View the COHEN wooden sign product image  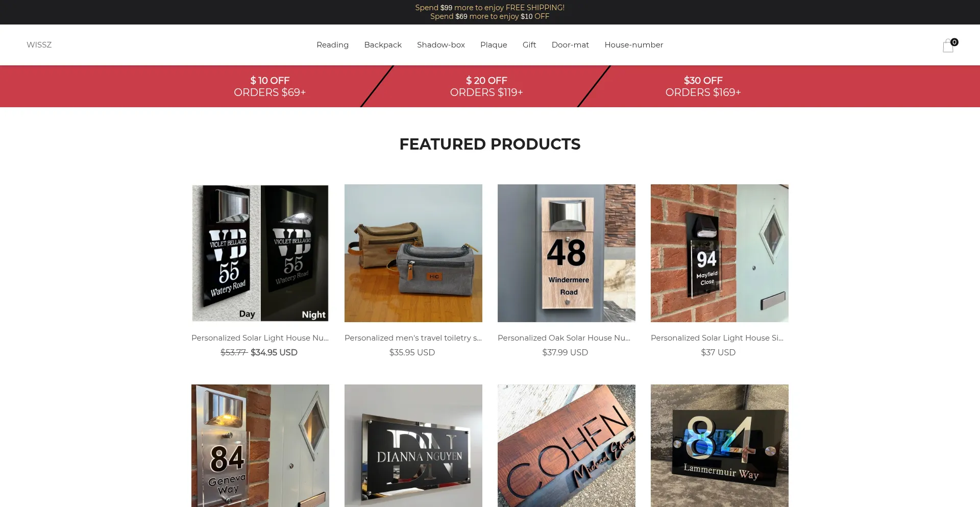point(567,446)
